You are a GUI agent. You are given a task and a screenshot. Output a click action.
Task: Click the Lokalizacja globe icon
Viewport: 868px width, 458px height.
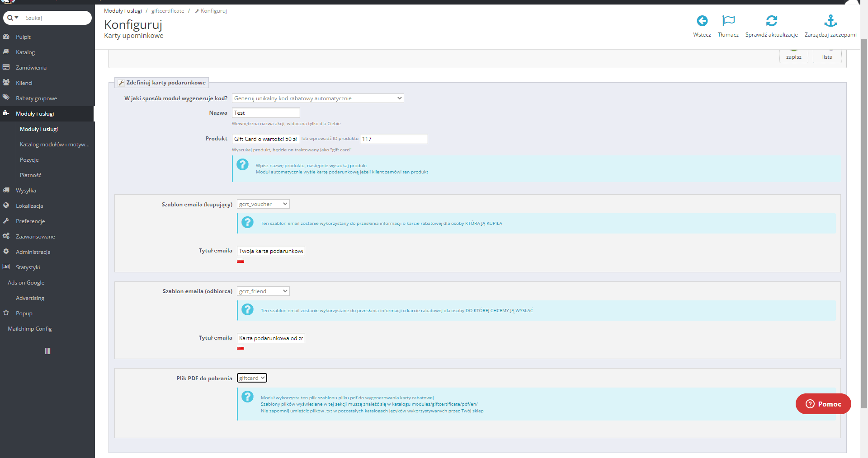pyautogui.click(x=6, y=206)
